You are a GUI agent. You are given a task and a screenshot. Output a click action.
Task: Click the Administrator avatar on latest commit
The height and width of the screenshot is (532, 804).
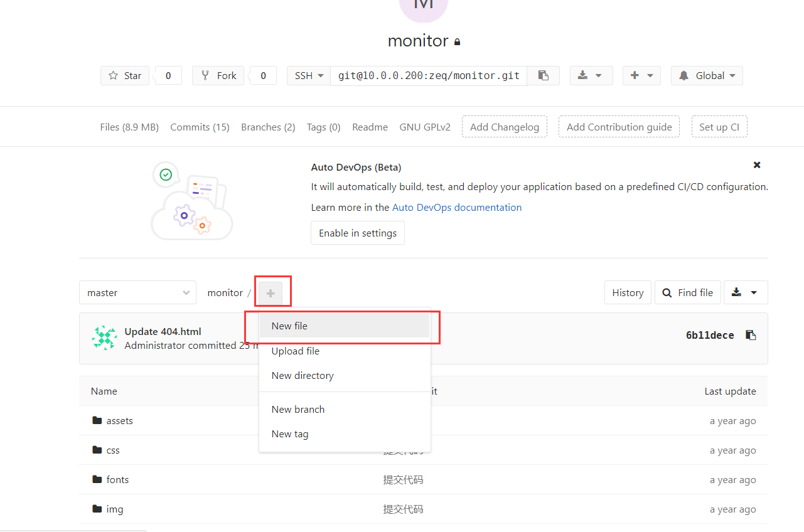tap(104, 338)
